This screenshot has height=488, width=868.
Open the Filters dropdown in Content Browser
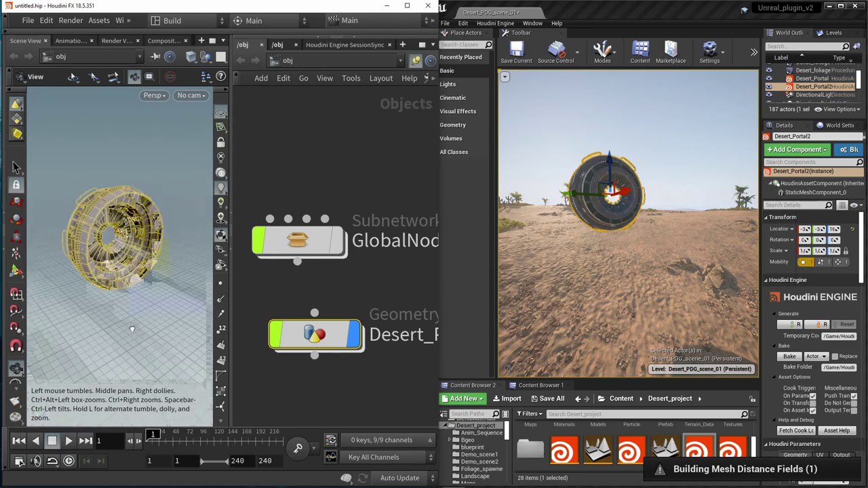530,413
